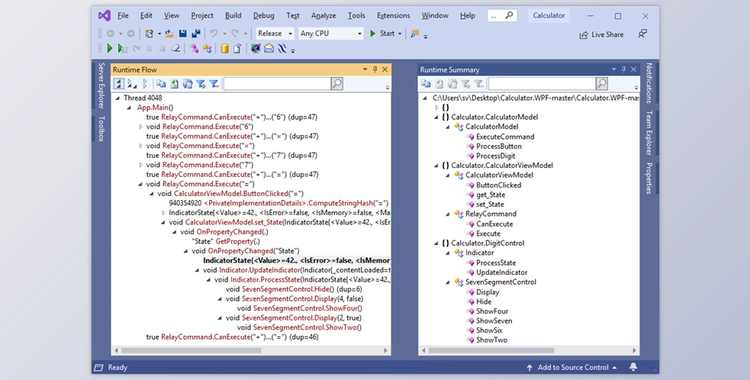Open the Debug menu
Image resolution: width=750 pixels, height=380 pixels.
click(264, 15)
